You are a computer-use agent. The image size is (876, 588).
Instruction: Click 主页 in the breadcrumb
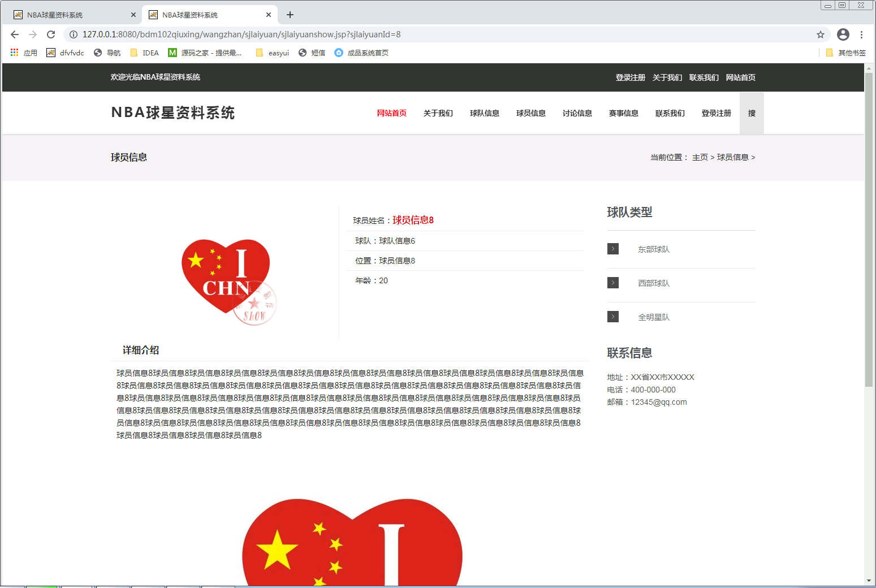(700, 157)
